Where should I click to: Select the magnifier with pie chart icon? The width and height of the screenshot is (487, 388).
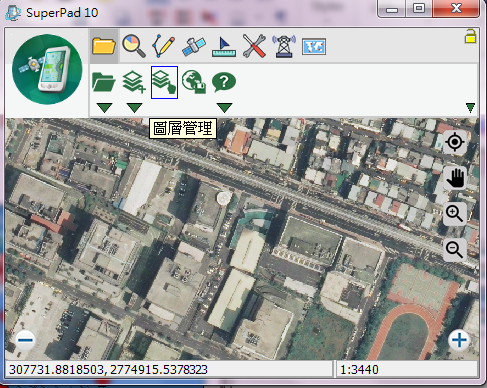(x=134, y=46)
